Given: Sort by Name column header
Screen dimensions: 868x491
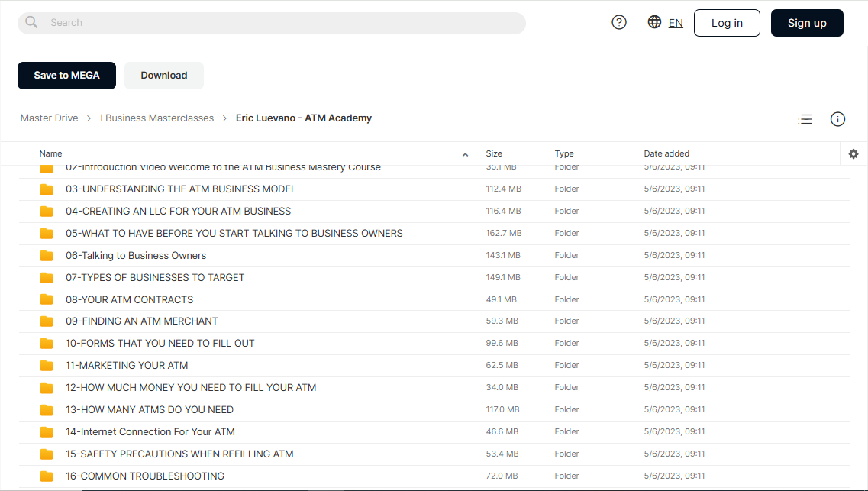Looking at the screenshot, I should (x=50, y=154).
